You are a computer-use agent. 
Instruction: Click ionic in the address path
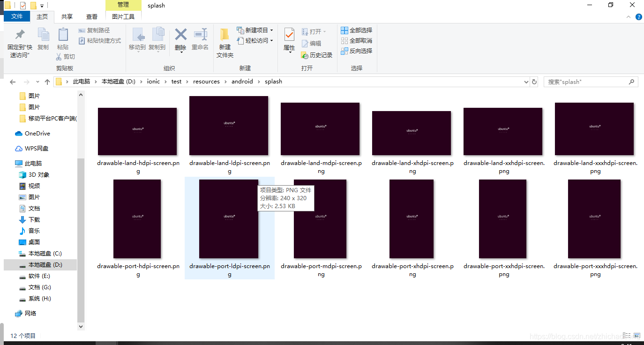click(153, 82)
